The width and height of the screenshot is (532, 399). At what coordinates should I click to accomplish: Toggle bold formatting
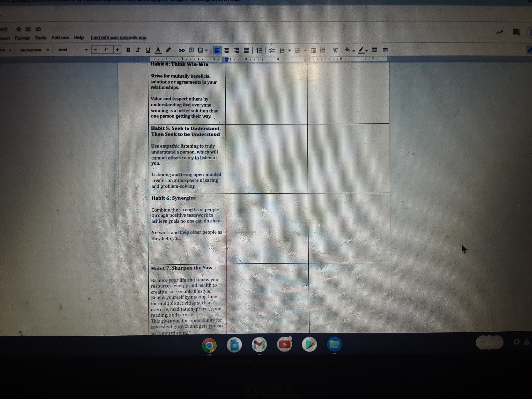point(128,50)
